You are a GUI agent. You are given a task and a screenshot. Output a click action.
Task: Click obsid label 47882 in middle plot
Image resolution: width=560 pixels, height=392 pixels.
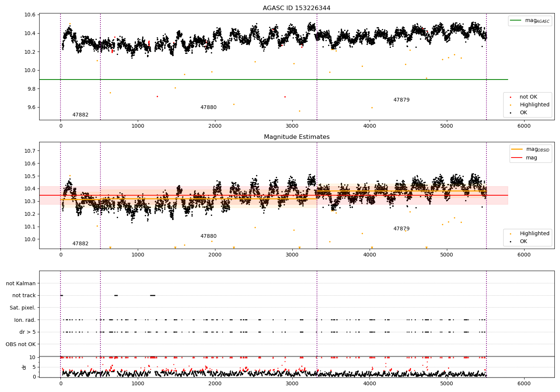pos(80,244)
